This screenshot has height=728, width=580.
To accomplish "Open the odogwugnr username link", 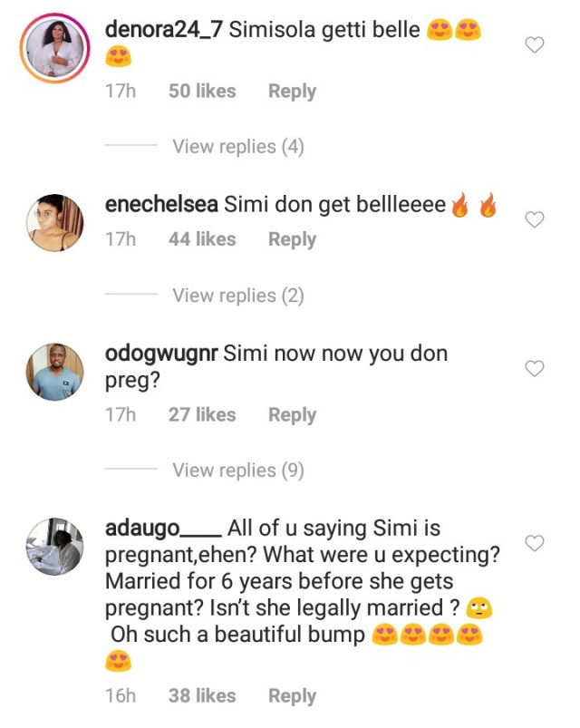I will click(x=161, y=354).
